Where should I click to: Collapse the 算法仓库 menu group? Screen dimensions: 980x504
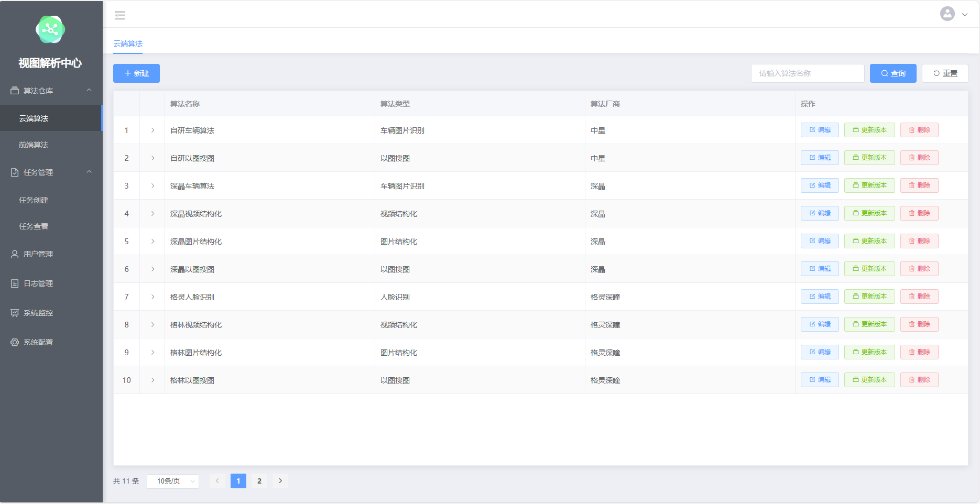(x=51, y=91)
